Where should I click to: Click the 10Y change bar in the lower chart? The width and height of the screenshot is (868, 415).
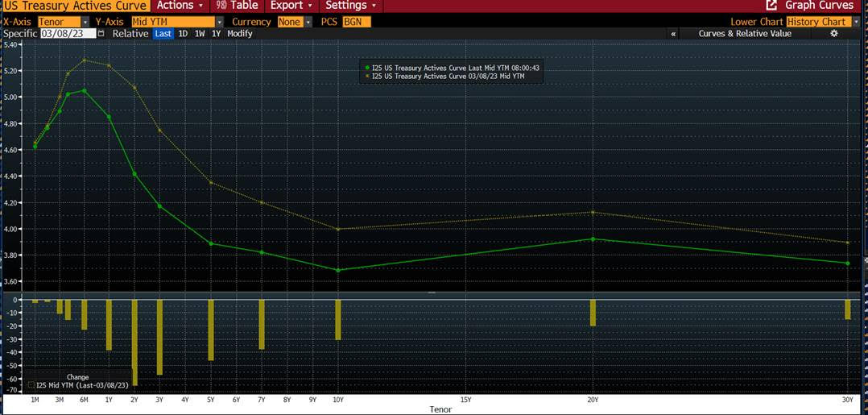click(337, 320)
